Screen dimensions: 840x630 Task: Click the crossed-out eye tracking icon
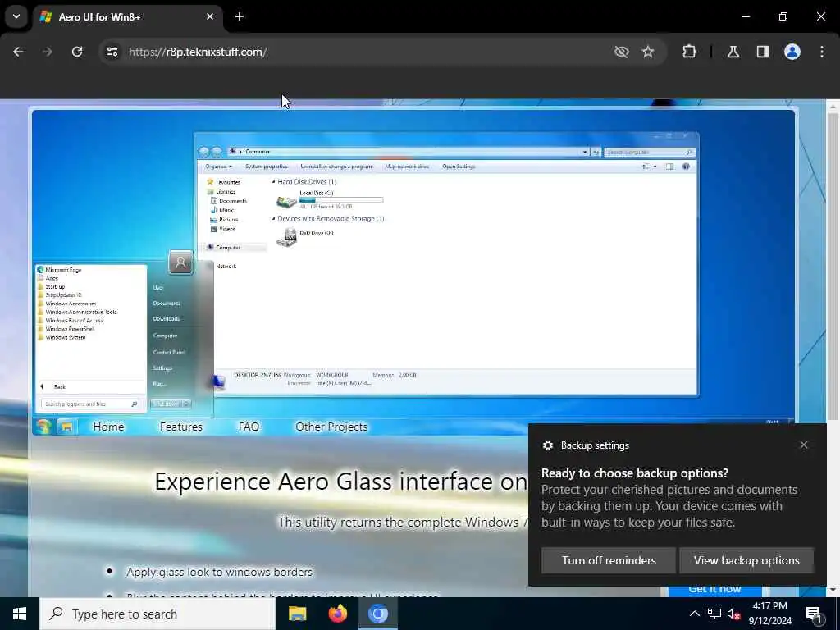(622, 52)
